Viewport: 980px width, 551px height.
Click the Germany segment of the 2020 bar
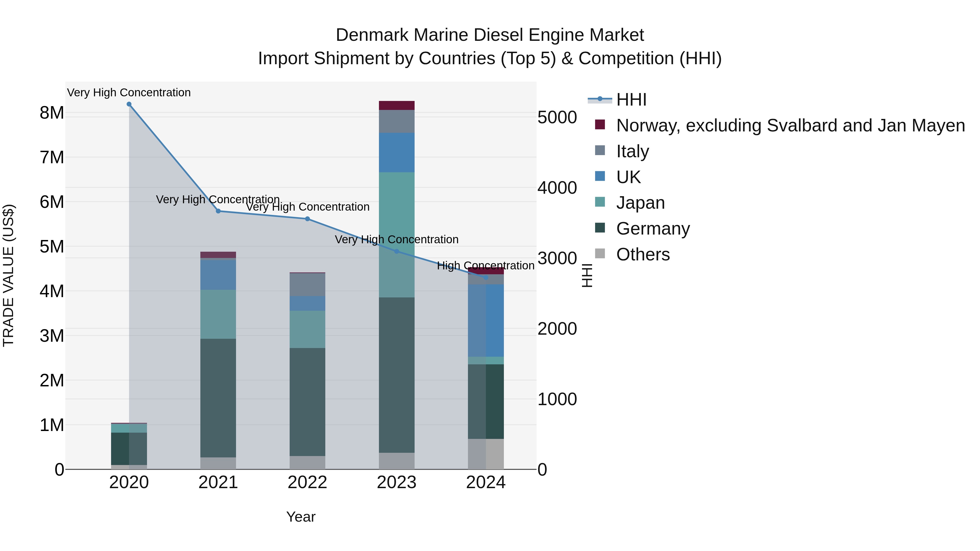tap(129, 449)
